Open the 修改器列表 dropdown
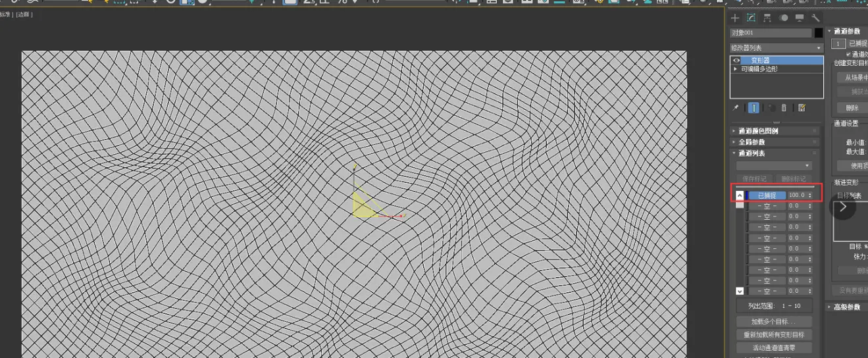Screen dimensions: 868x358 click(x=777, y=48)
